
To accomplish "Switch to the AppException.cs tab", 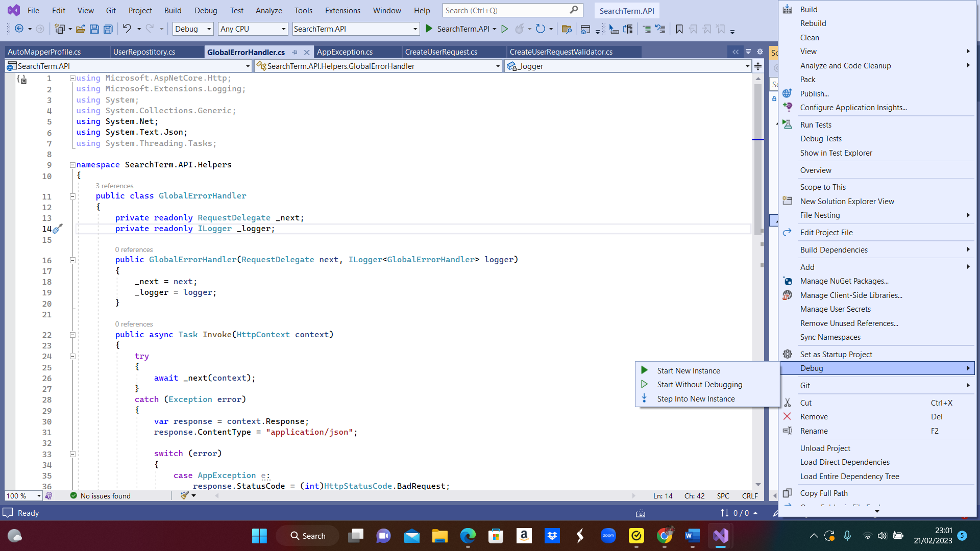I will (345, 52).
